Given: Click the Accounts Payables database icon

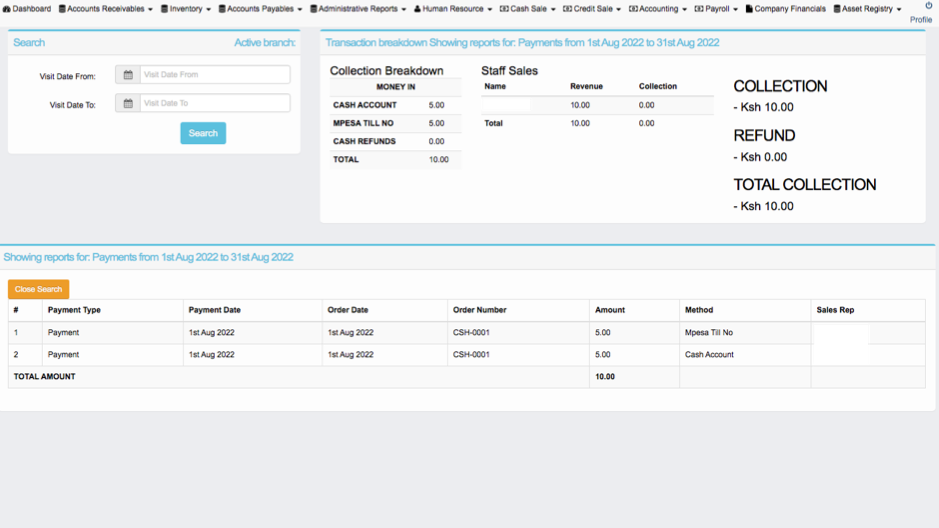Looking at the screenshot, I should [x=222, y=9].
